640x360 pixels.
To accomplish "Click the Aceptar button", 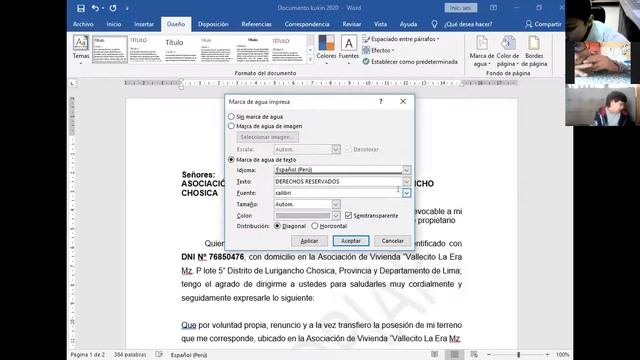I will click(351, 241).
